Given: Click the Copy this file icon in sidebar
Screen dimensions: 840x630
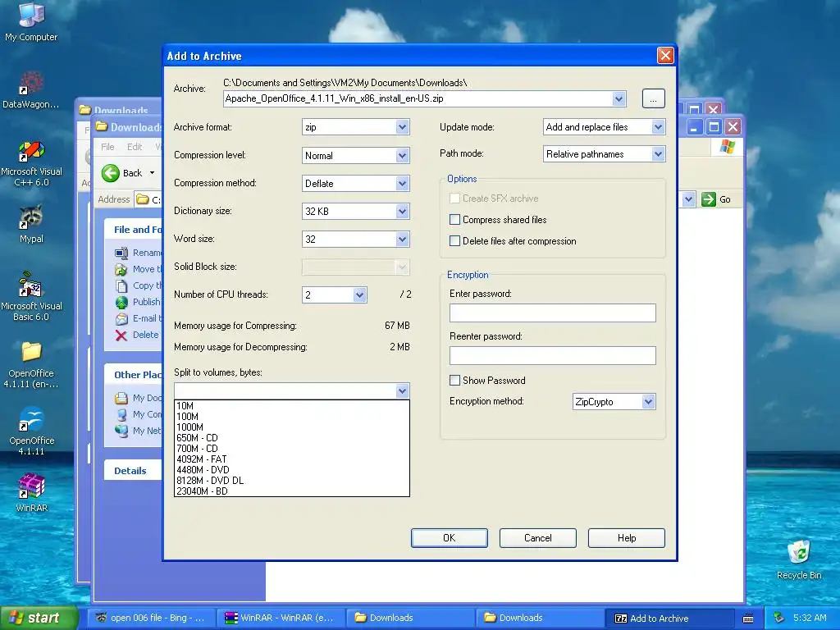Looking at the screenshot, I should click(x=121, y=285).
